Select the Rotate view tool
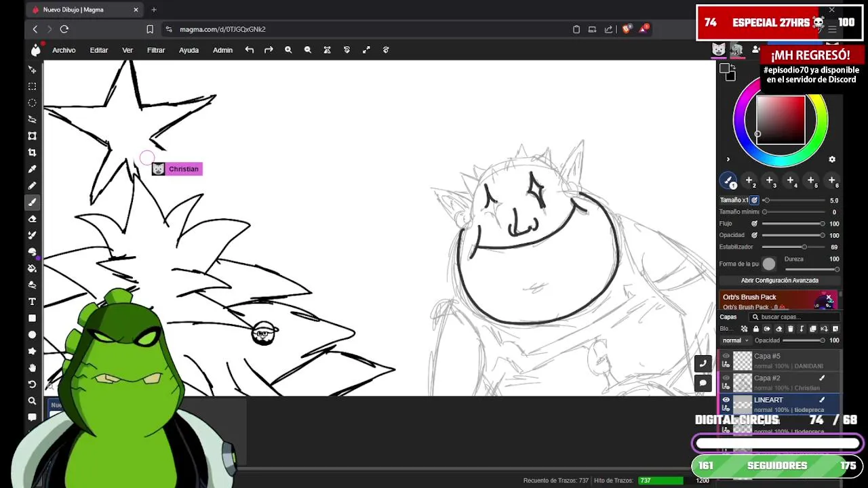Viewport: 868px width, 488px height. pos(32,384)
